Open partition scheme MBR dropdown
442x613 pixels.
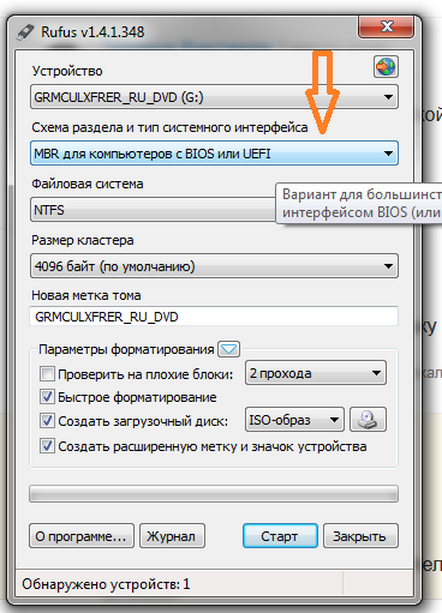[214, 153]
